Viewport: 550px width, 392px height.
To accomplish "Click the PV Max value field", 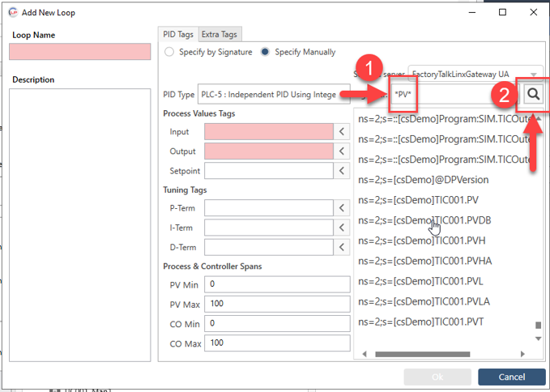I will point(277,304).
